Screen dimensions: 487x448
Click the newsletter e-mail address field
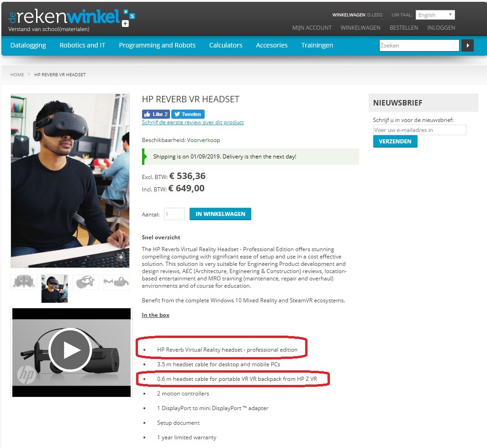click(x=419, y=130)
